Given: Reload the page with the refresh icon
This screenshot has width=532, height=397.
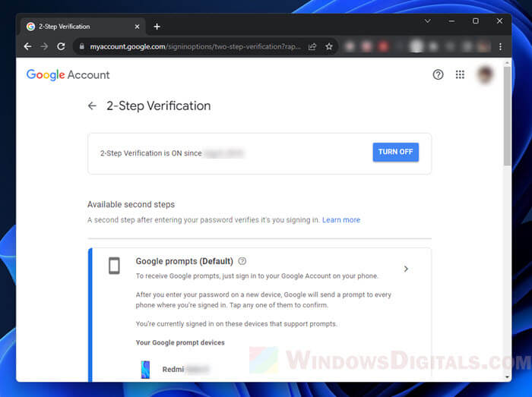Looking at the screenshot, I should coord(61,46).
